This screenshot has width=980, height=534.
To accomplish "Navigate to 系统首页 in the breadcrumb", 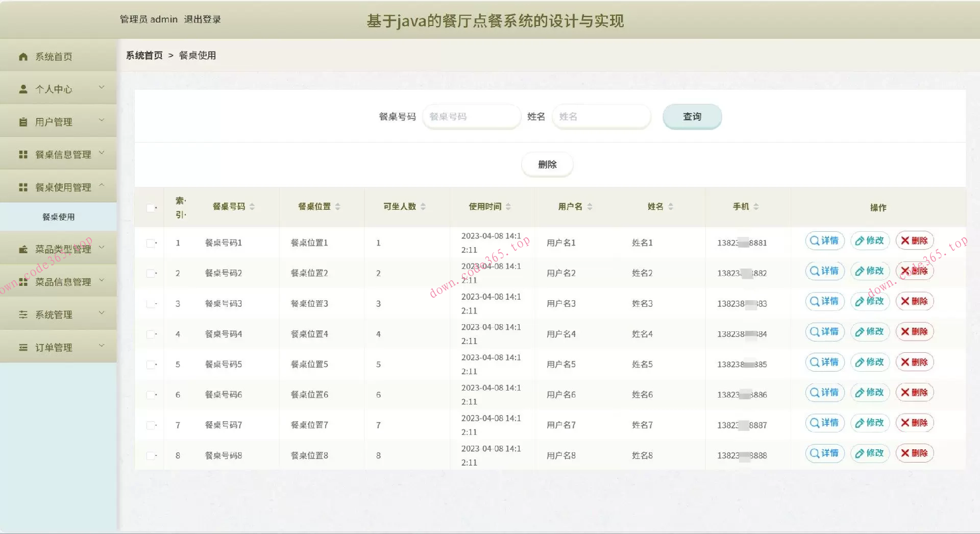I will (x=143, y=55).
